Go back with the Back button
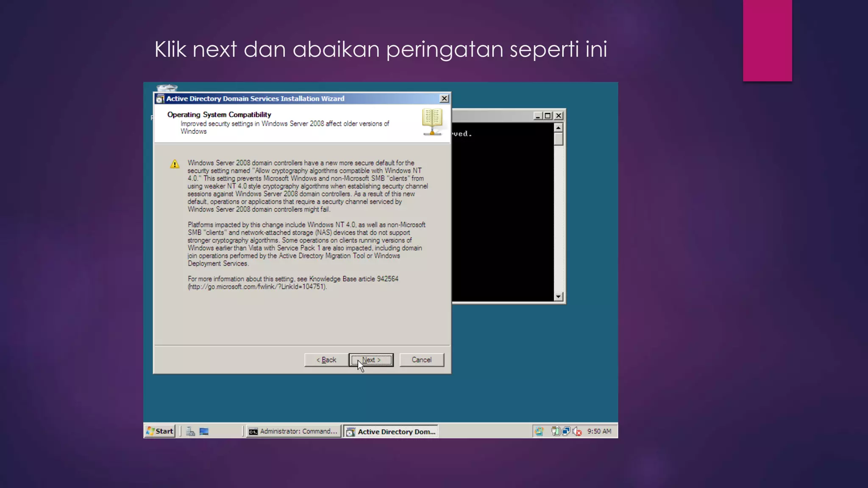The height and width of the screenshot is (488, 868). point(326,360)
